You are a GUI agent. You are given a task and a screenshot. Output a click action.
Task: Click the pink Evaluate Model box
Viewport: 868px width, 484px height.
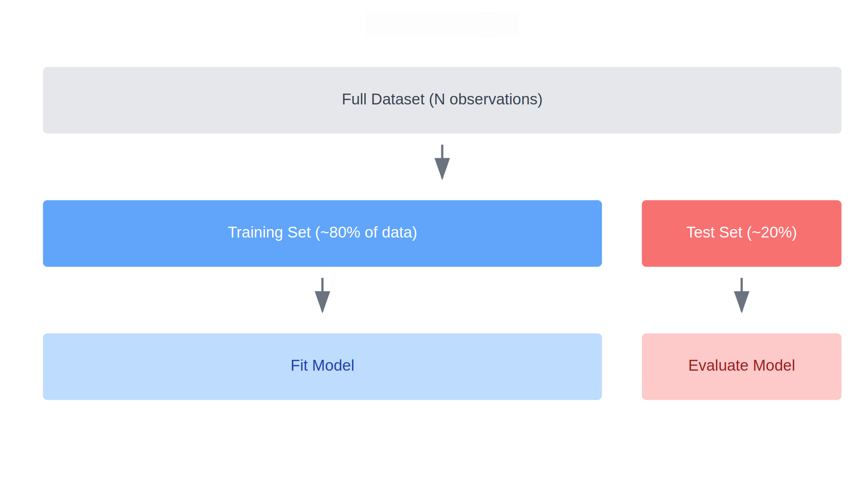pos(741,366)
